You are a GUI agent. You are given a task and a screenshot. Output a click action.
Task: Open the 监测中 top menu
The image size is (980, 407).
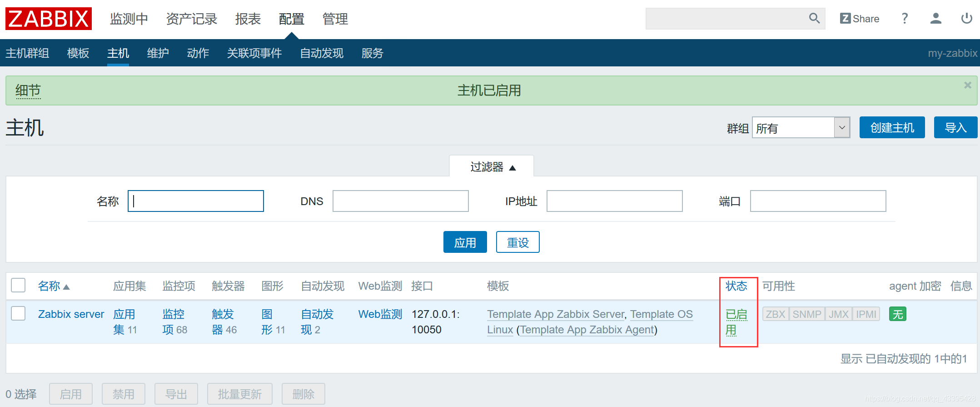129,19
